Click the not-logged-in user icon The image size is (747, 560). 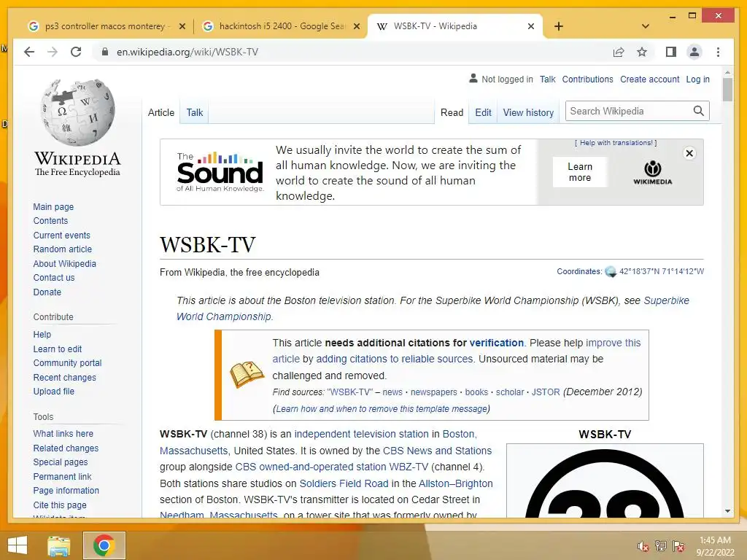point(473,78)
